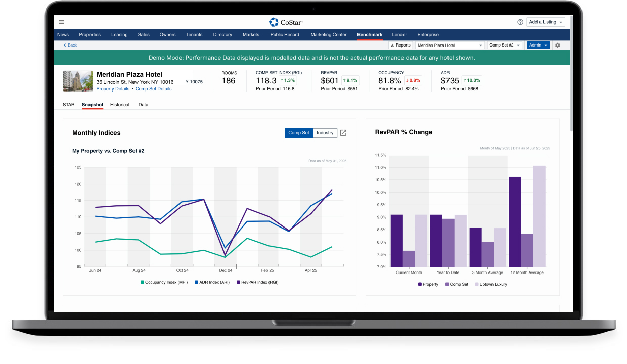Open the hamburger menu
The width and height of the screenshot is (627, 364).
coord(62,22)
